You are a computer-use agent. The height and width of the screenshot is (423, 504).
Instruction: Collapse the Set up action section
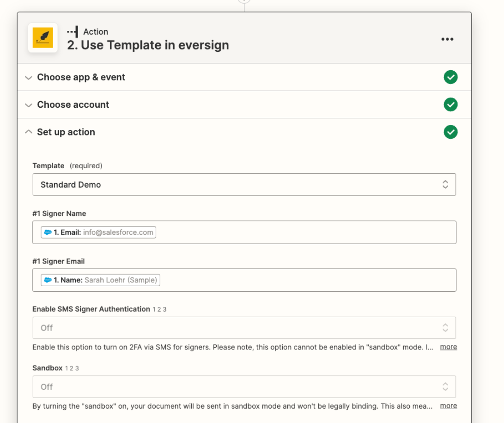244,132
